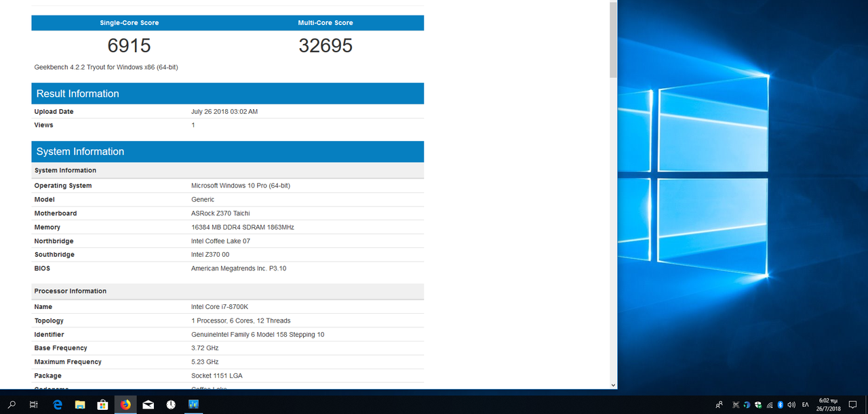Click the single-core value 6915
The image size is (868, 414).
point(129,45)
